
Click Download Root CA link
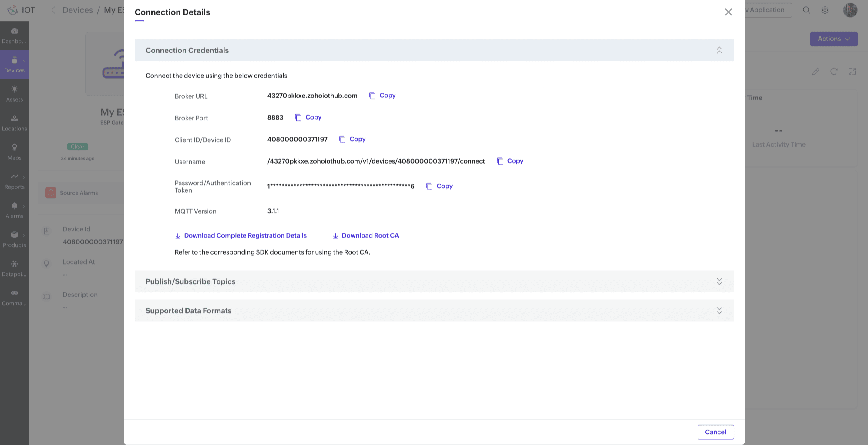[365, 236]
